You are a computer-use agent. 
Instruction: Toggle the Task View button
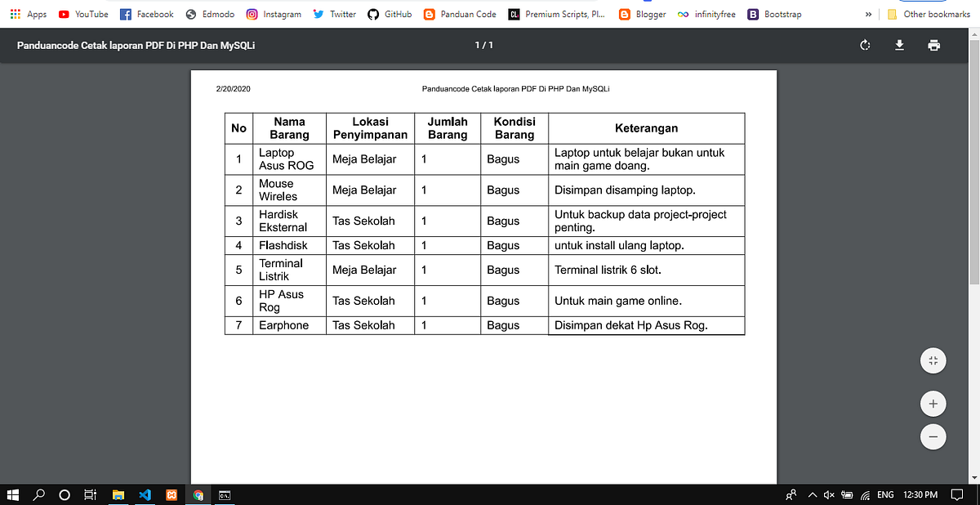pos(90,494)
